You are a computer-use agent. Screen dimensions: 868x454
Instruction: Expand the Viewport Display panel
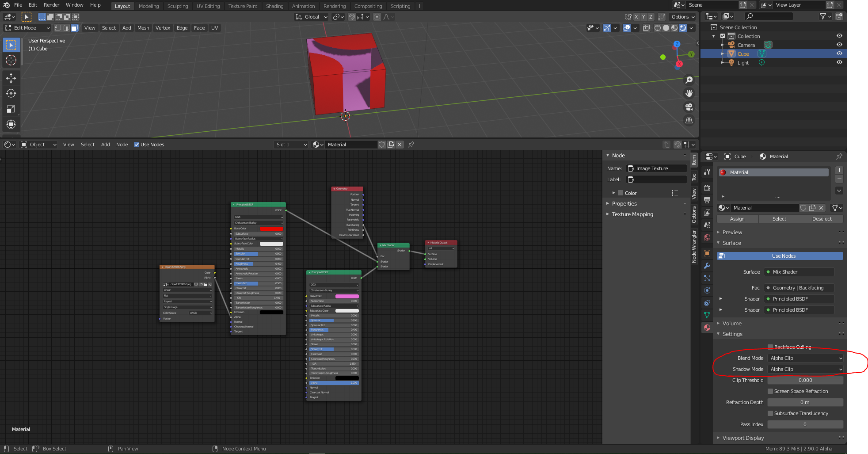pyautogui.click(x=743, y=438)
